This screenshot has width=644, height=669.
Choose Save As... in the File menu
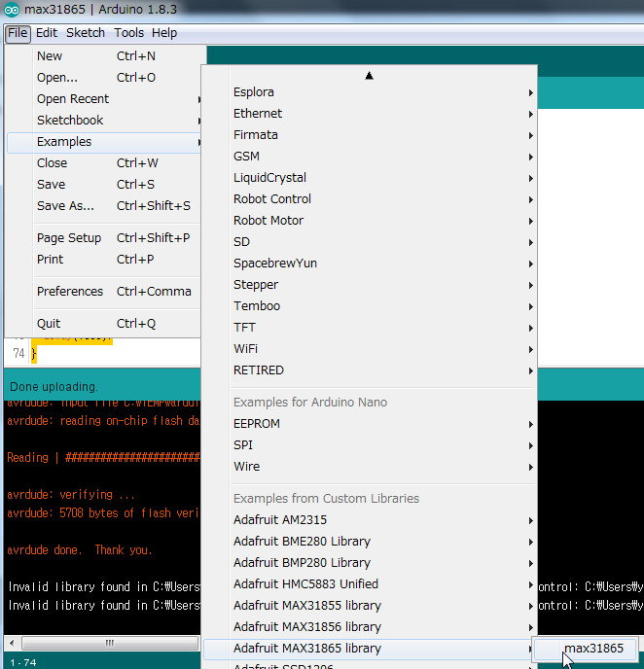tap(104, 205)
